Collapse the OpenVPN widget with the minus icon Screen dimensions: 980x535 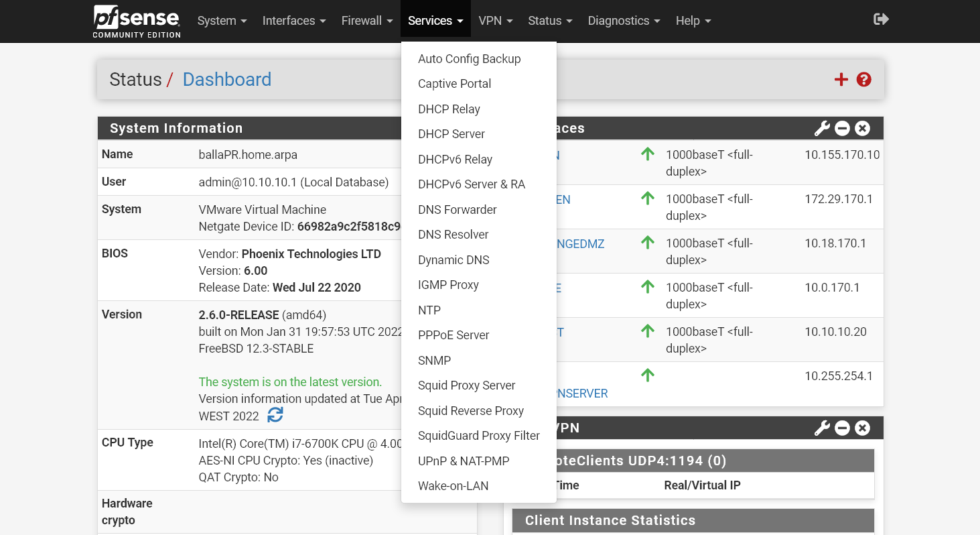click(842, 427)
